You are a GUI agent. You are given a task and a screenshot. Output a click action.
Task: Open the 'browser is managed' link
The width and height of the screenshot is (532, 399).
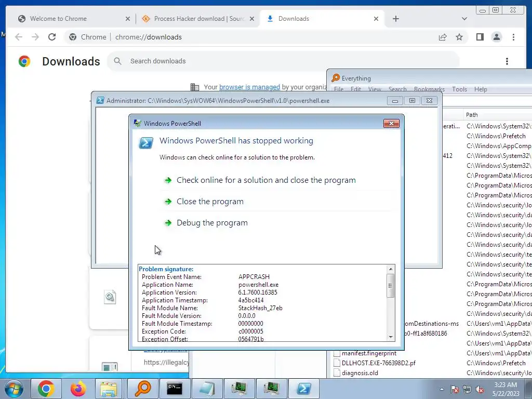(249, 87)
